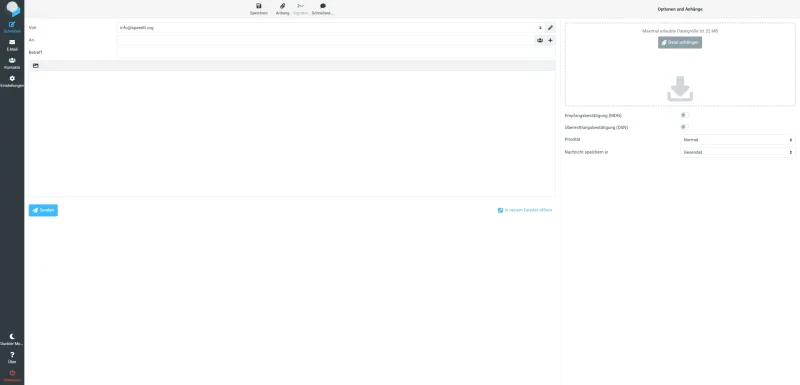Click the Anhang paperclip toolbar button
This screenshot has height=385, width=800.
pyautogui.click(x=282, y=9)
